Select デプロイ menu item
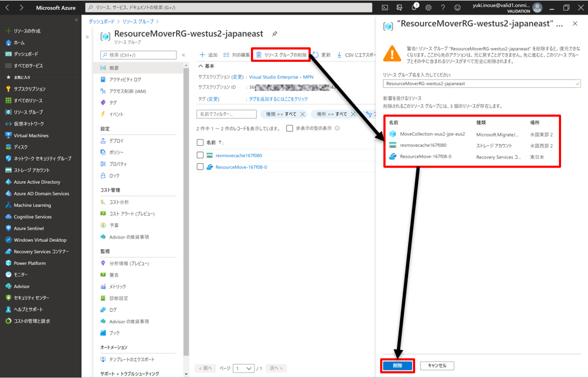 pyautogui.click(x=116, y=141)
